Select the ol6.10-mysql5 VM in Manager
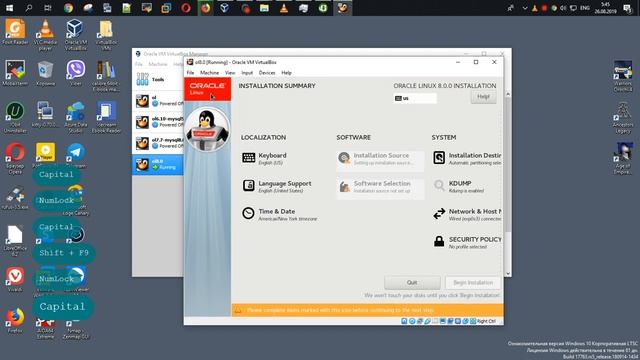 (x=158, y=122)
